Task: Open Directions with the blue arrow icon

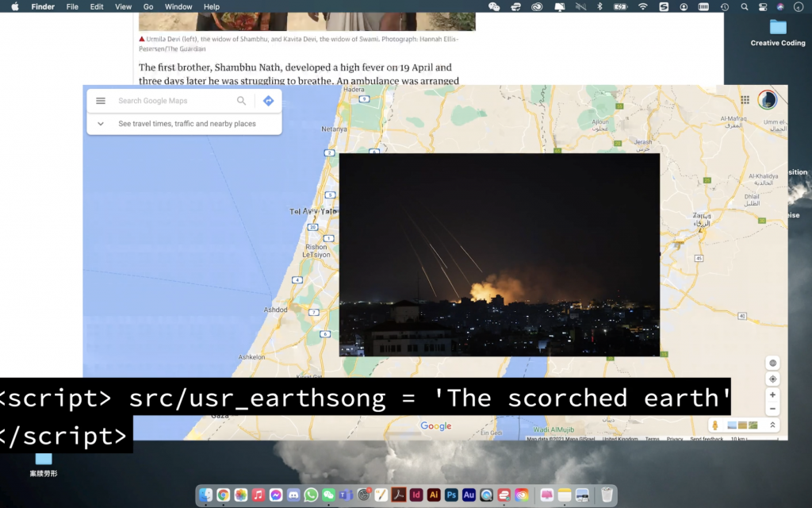Action: (268, 101)
